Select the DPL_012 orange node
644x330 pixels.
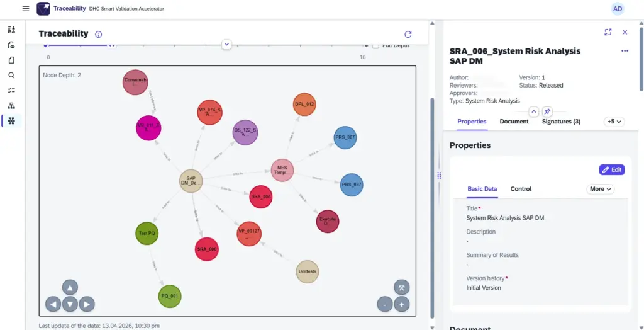click(304, 105)
